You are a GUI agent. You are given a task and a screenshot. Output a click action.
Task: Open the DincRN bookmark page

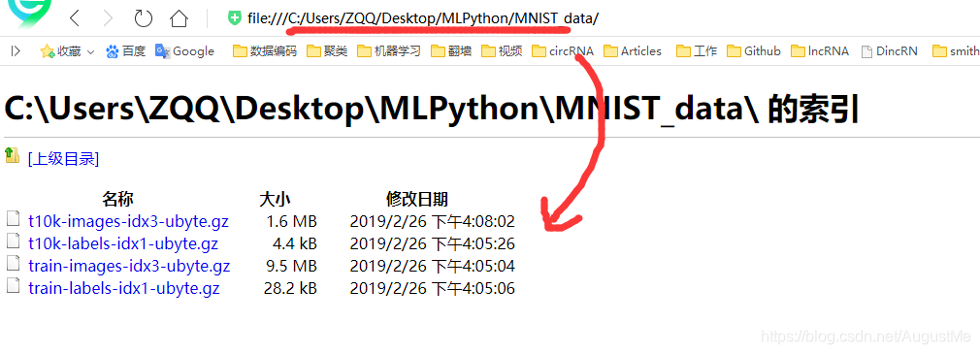pos(890,51)
